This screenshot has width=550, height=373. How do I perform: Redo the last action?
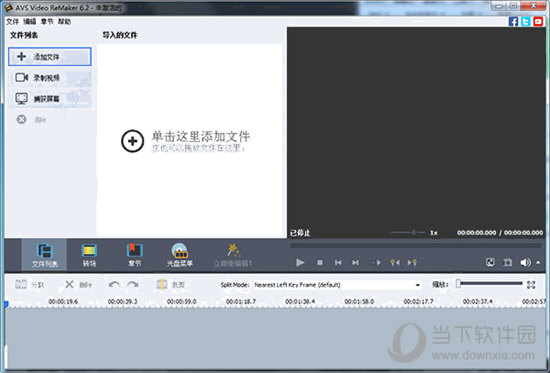(133, 285)
